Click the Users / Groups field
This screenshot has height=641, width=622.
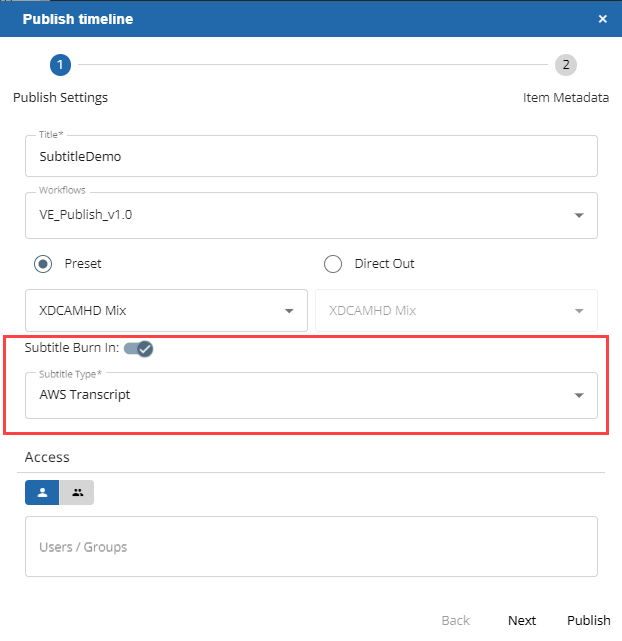[311, 547]
